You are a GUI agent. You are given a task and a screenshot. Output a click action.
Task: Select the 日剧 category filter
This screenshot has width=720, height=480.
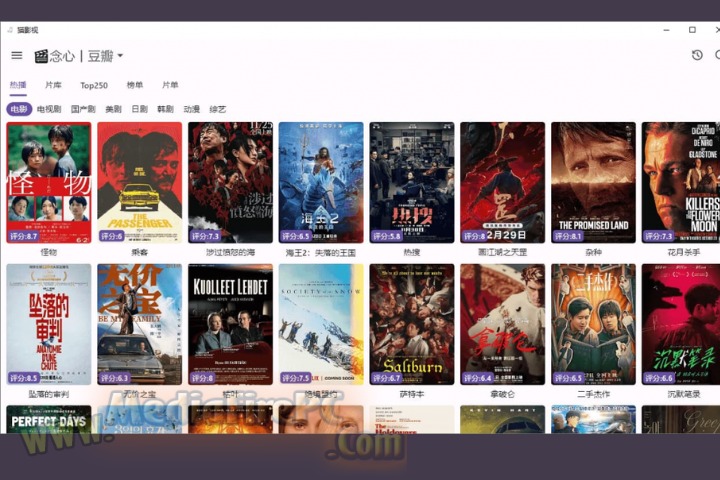tap(140, 109)
